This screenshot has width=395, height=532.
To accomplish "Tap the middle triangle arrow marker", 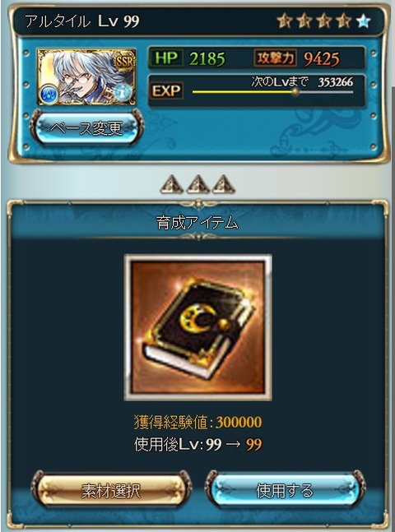I will 197,184.
